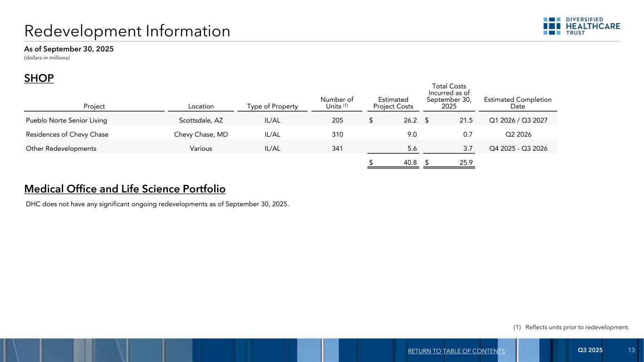Screen dimensions: 644x362
Task: Click the Type of Property column header
Action: pyautogui.click(x=272, y=107)
